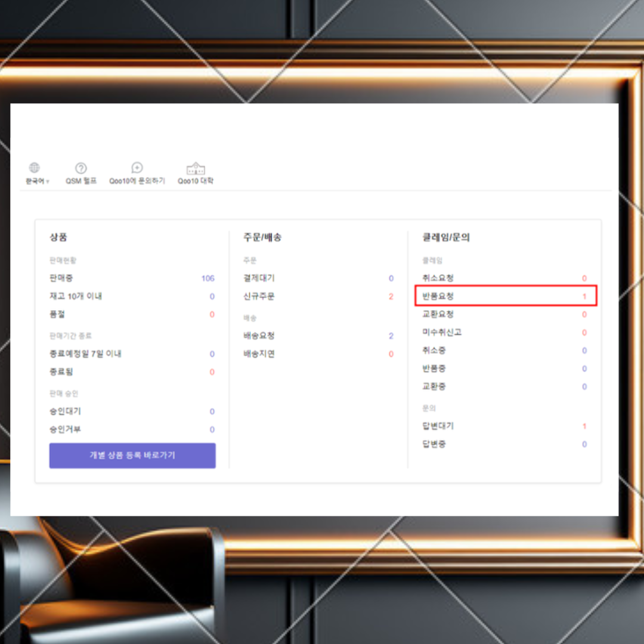Open the 교환요청 exchange request row
The width and height of the screenshot is (644, 644).
pos(505,314)
